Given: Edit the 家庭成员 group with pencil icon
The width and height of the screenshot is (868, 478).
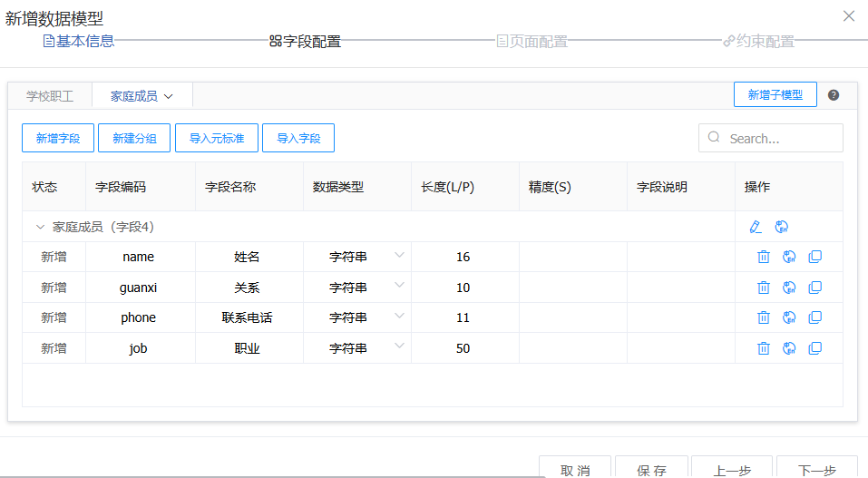Looking at the screenshot, I should coord(756,227).
